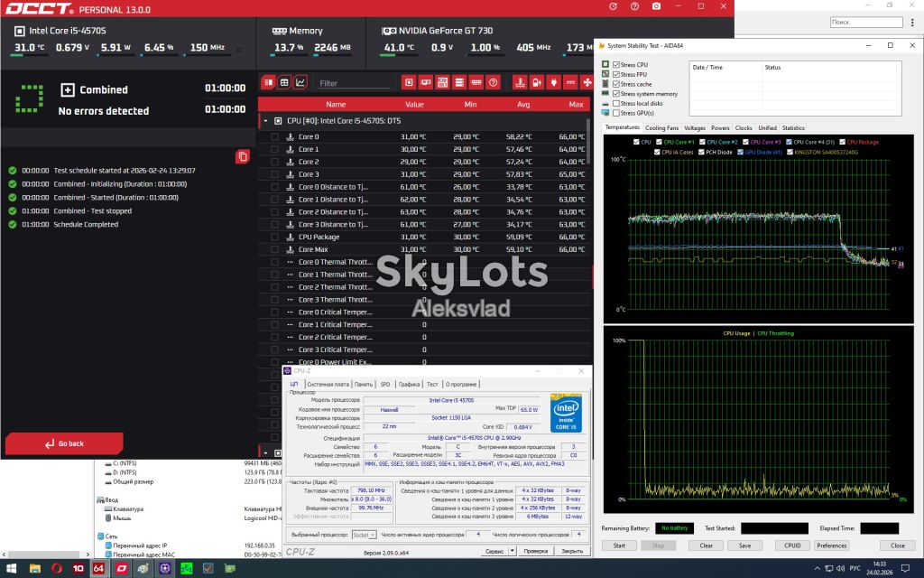Click the OCCT sensor Filter field

click(x=354, y=83)
